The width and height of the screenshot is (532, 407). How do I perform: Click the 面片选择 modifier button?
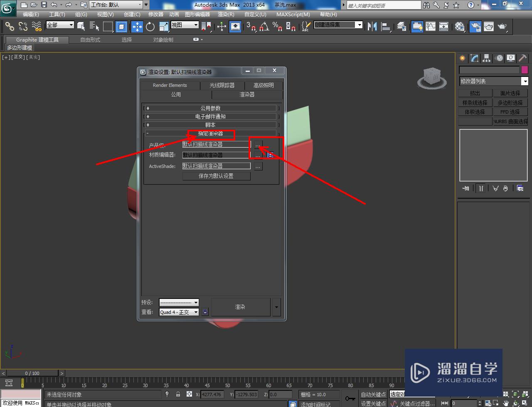510,93
